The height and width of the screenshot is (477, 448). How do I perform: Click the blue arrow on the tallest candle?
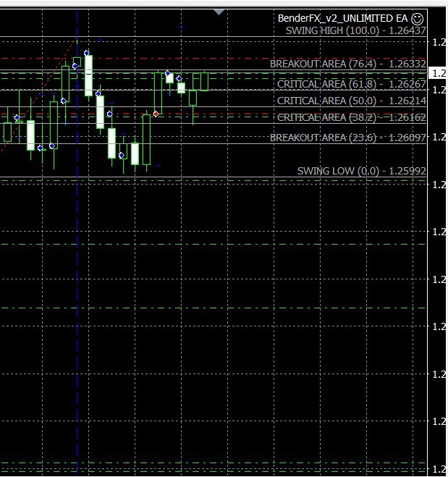coord(87,53)
